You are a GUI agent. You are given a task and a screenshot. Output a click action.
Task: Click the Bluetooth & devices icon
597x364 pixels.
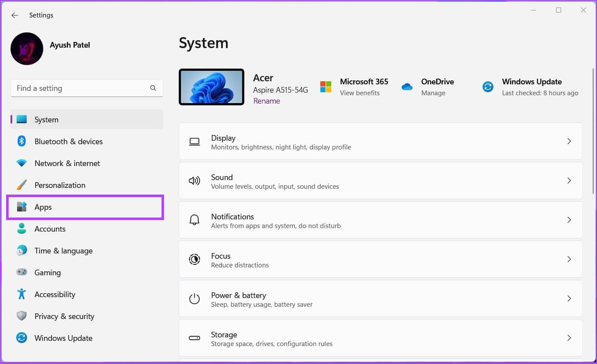point(21,141)
